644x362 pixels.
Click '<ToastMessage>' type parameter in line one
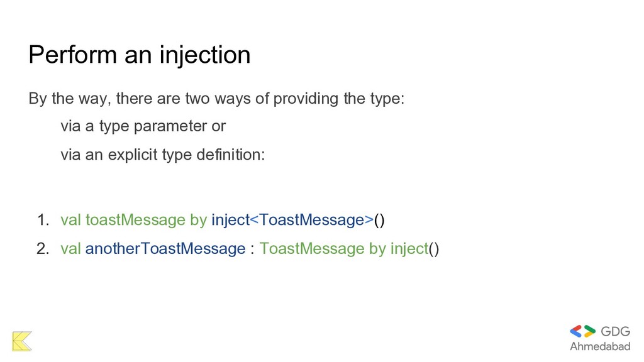pyautogui.click(x=312, y=220)
